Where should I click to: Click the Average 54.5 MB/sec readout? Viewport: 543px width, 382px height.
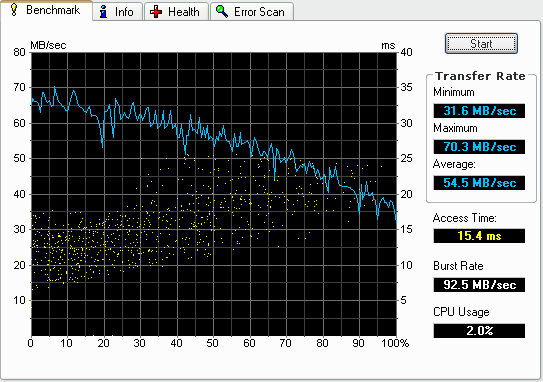coord(479,183)
